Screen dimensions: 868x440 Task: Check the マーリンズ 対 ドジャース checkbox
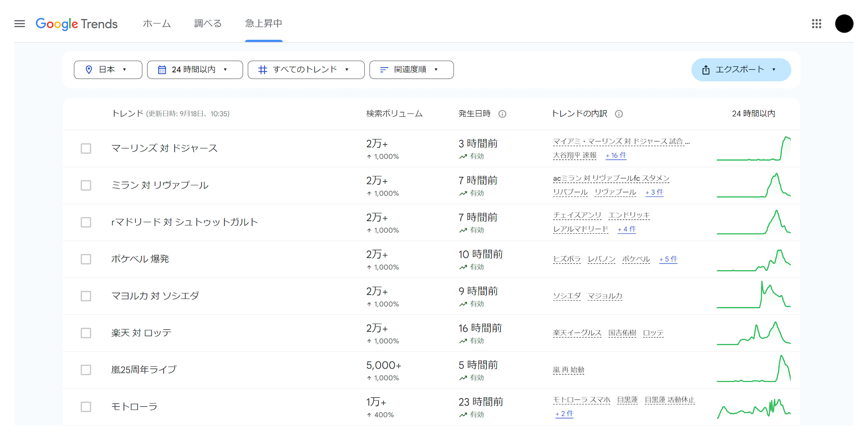(86, 149)
